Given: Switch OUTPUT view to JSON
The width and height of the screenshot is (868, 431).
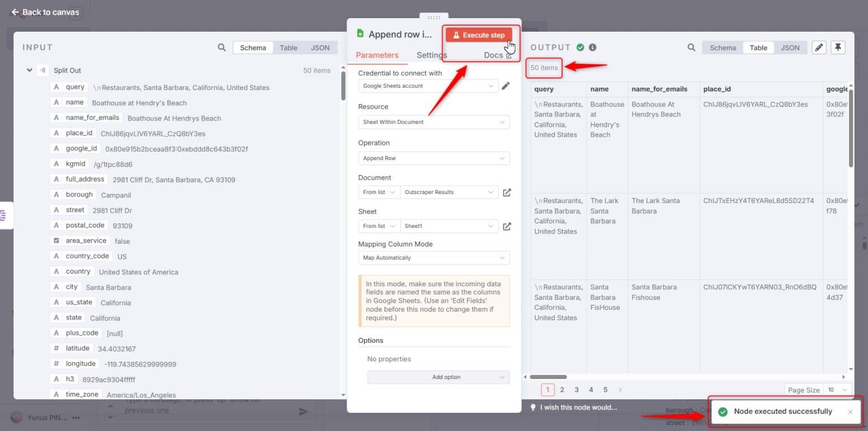Looking at the screenshot, I should (790, 48).
